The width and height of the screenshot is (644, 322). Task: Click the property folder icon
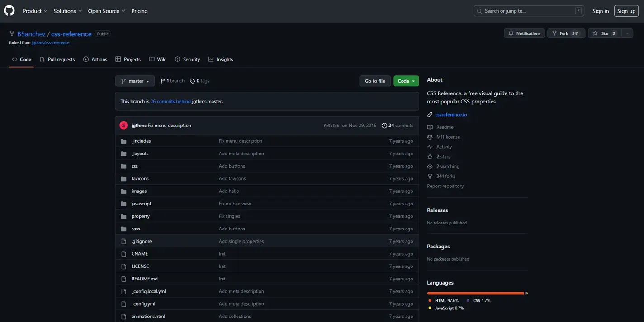pos(123,216)
